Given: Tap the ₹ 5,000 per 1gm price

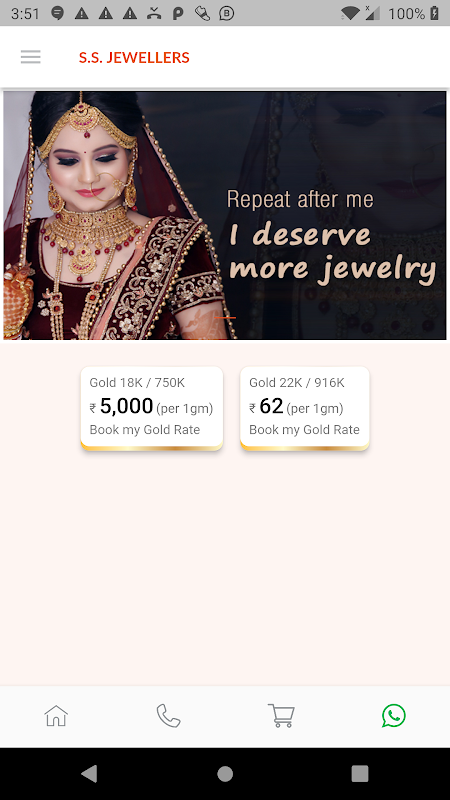Looking at the screenshot, I should coord(152,407).
